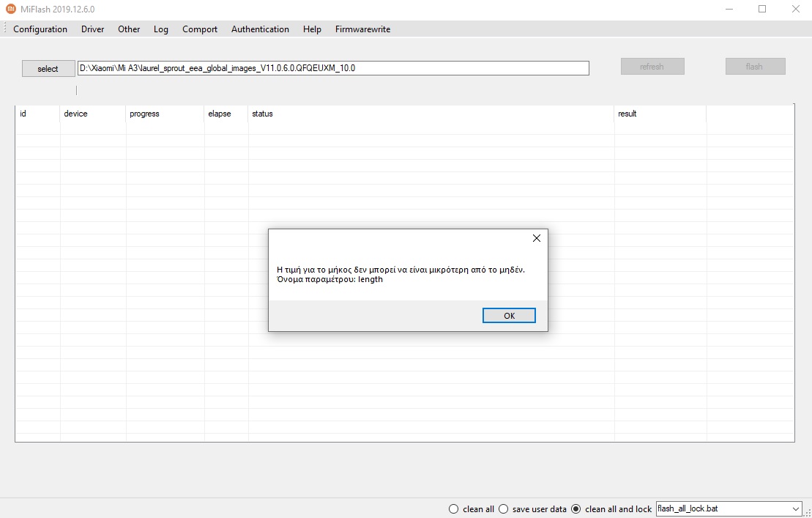Select the clean all radio option
The height and width of the screenshot is (518, 812).
click(454, 508)
